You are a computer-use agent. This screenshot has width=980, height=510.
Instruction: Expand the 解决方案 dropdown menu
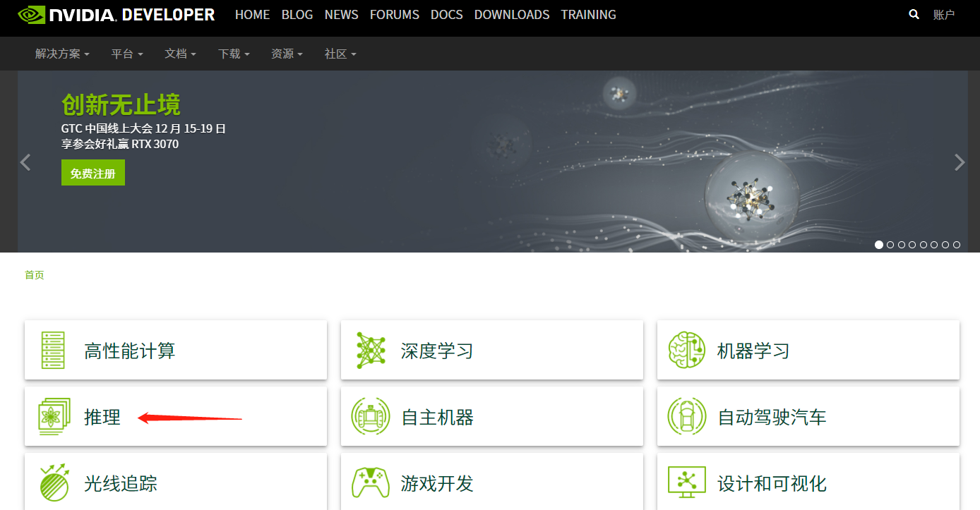click(x=62, y=54)
